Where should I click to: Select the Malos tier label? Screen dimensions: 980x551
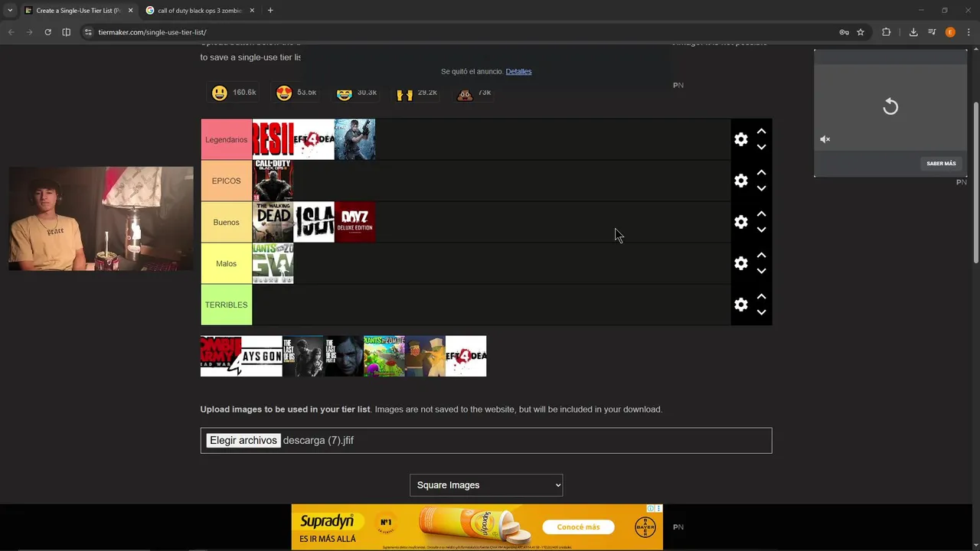coord(226,263)
